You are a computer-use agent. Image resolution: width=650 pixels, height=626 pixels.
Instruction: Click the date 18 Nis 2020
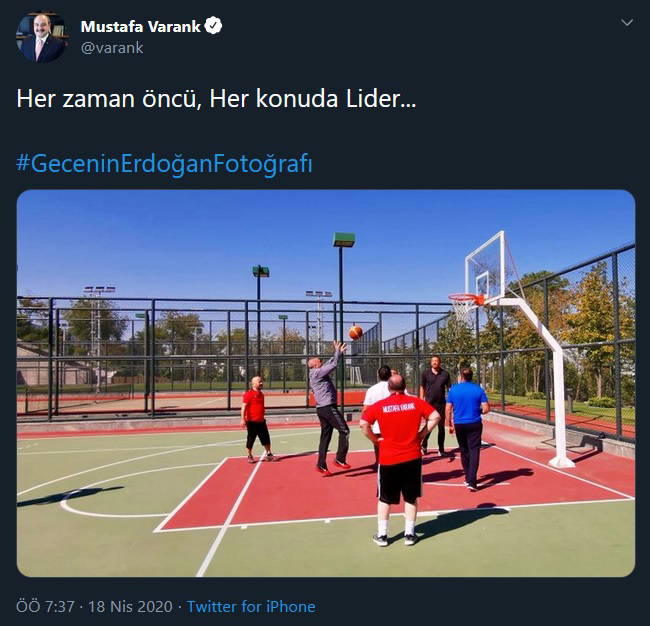point(130,607)
